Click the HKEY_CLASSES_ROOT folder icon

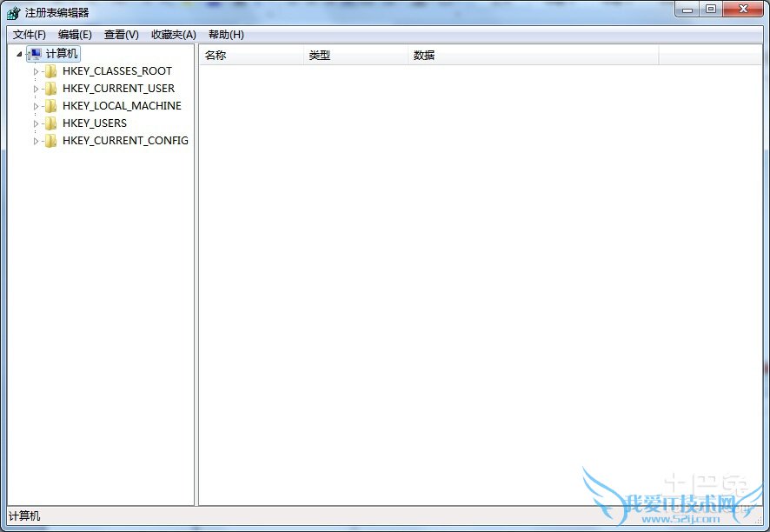point(50,72)
